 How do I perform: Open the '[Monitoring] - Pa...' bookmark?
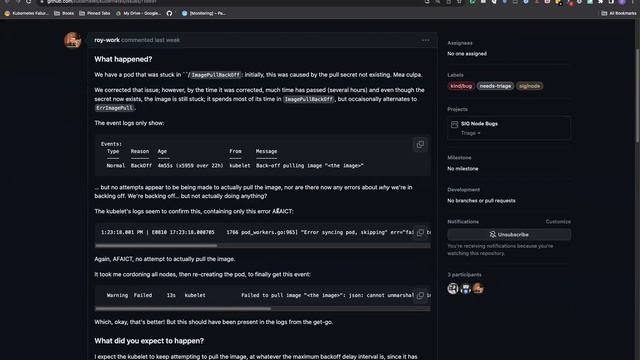coord(204,13)
